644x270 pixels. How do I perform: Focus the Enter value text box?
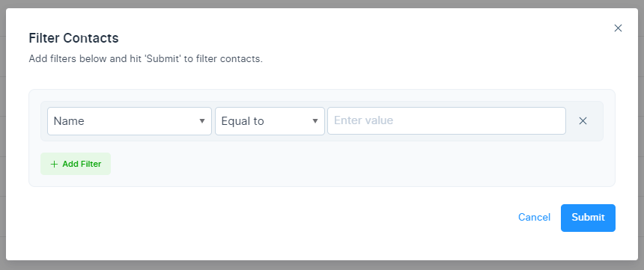(x=446, y=120)
